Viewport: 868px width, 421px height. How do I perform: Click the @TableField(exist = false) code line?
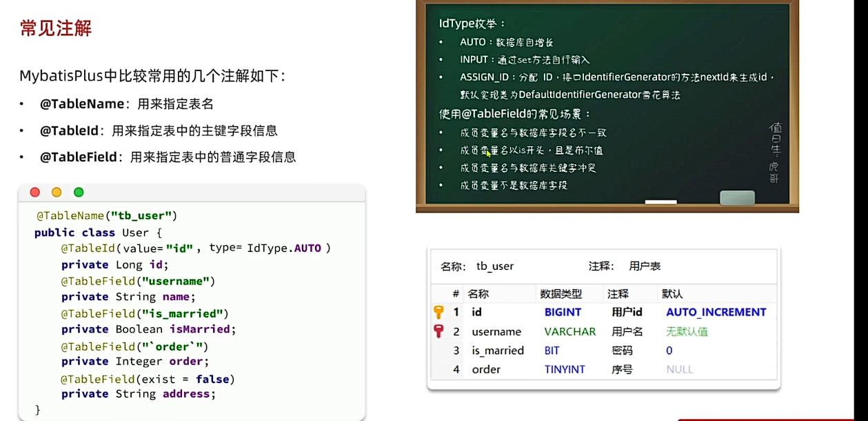pyautogui.click(x=148, y=379)
